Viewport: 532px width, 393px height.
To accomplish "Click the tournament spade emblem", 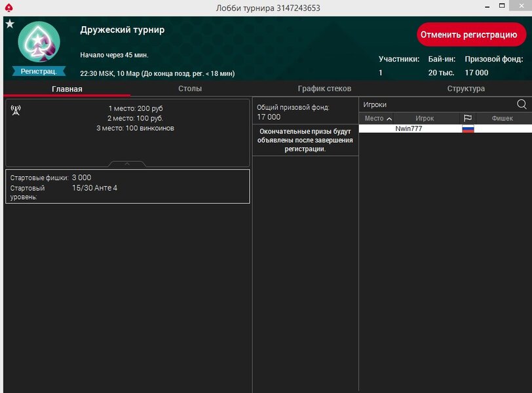I will point(39,43).
